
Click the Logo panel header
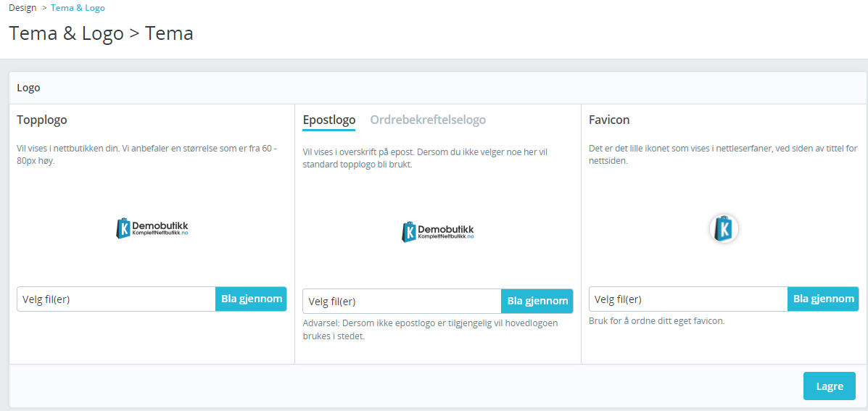pyautogui.click(x=438, y=88)
